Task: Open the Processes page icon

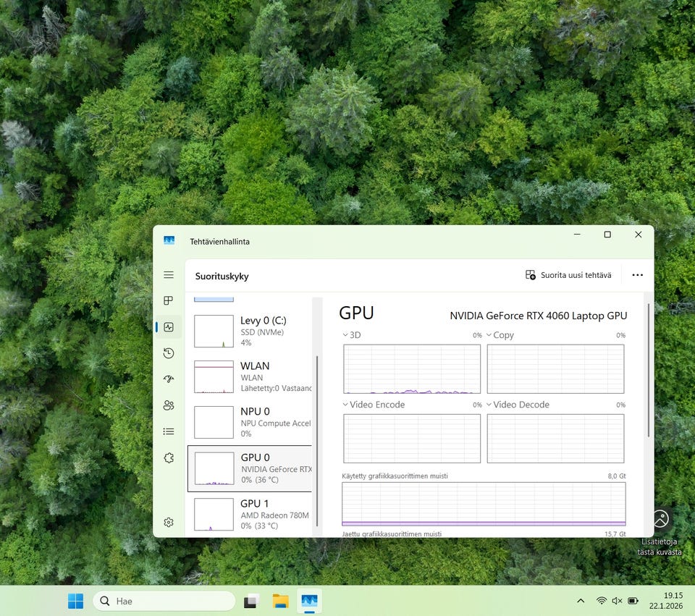Action: point(169,300)
